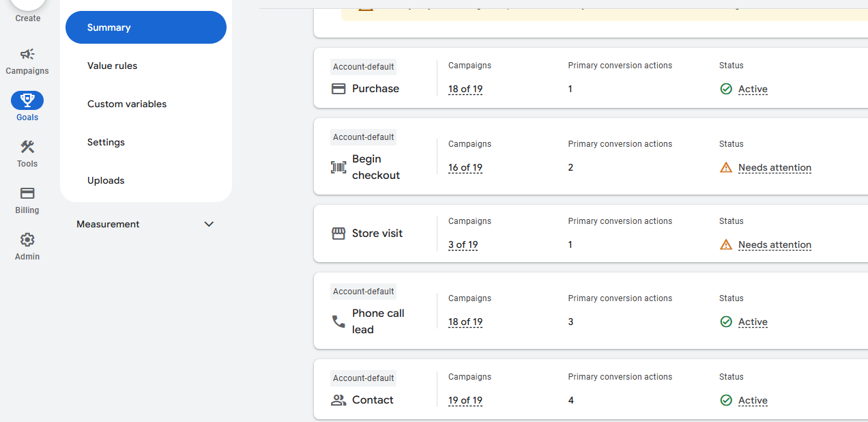The height and width of the screenshot is (422, 868).
Task: Click primary conversion actions value 1 for Purchase
Action: click(570, 89)
